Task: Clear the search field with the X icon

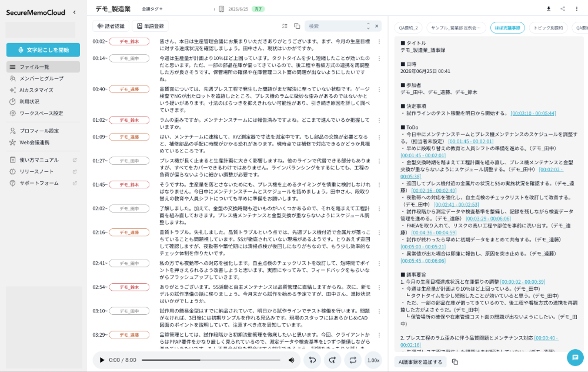Action: (x=376, y=26)
